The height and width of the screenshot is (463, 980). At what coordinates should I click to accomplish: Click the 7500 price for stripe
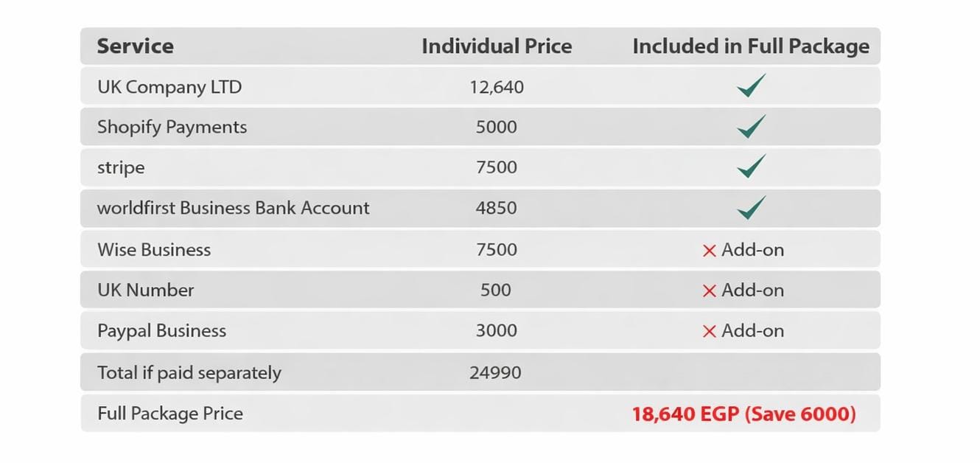pos(497,167)
